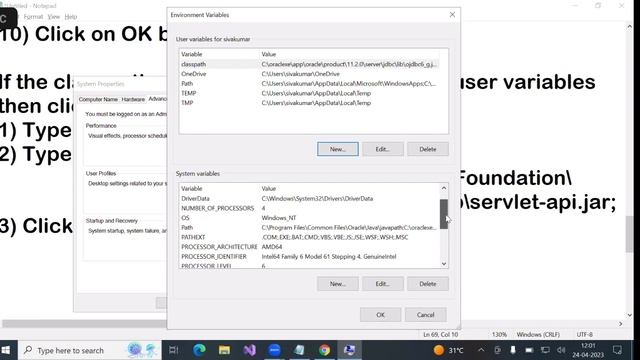
Task: Open Google Chrome from taskbar
Action: coord(324,350)
